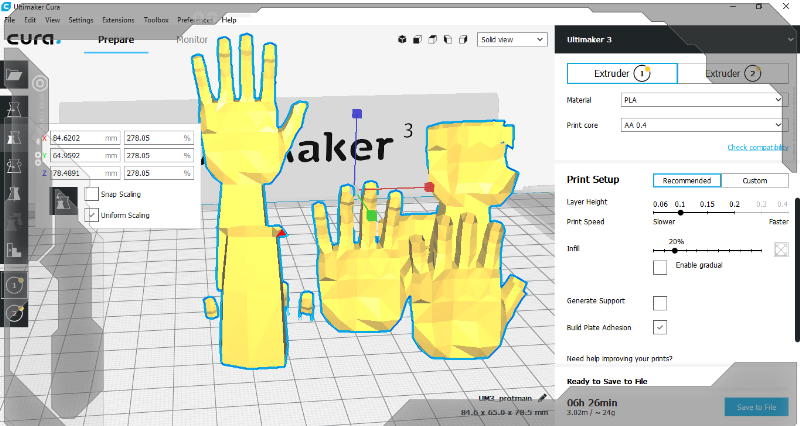Click the '84.6 x 65.0 x 78.5 mm' dimensions text
800x426 pixels.
pyautogui.click(x=504, y=412)
